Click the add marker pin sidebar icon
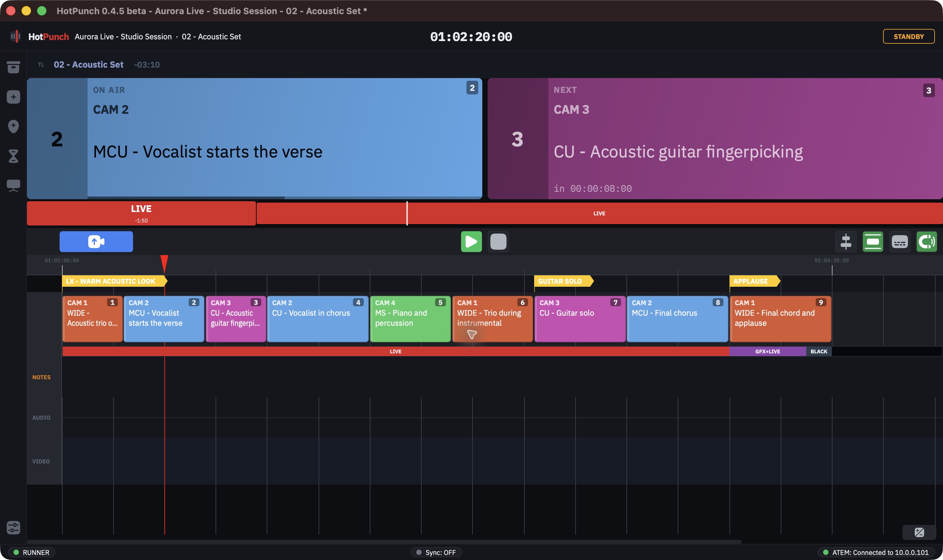943x560 pixels. 13,126
